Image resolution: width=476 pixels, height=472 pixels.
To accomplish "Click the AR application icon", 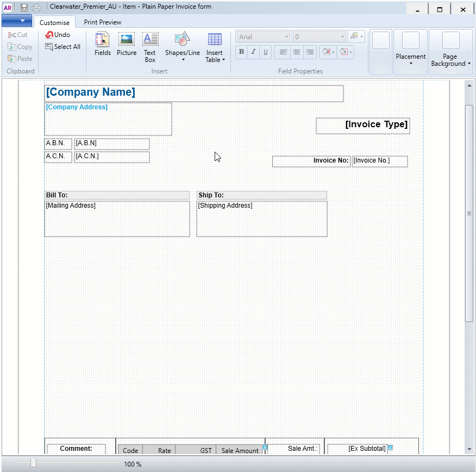I will pos(8,8).
